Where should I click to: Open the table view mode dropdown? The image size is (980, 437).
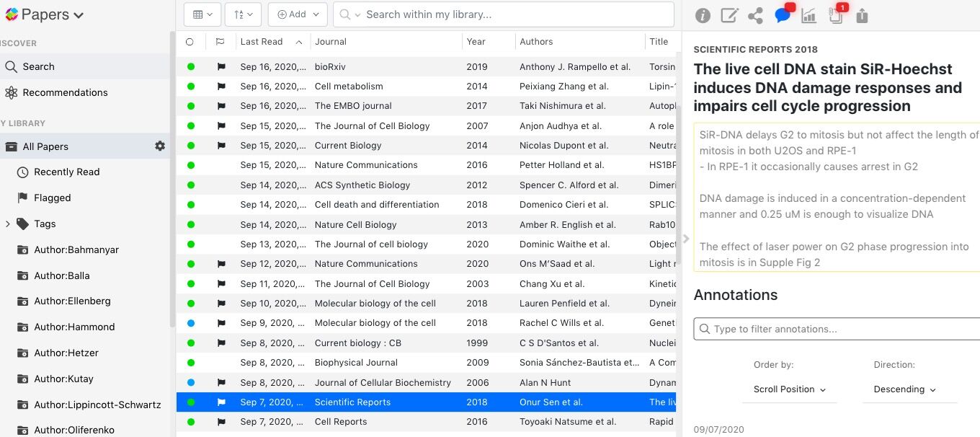(x=203, y=14)
